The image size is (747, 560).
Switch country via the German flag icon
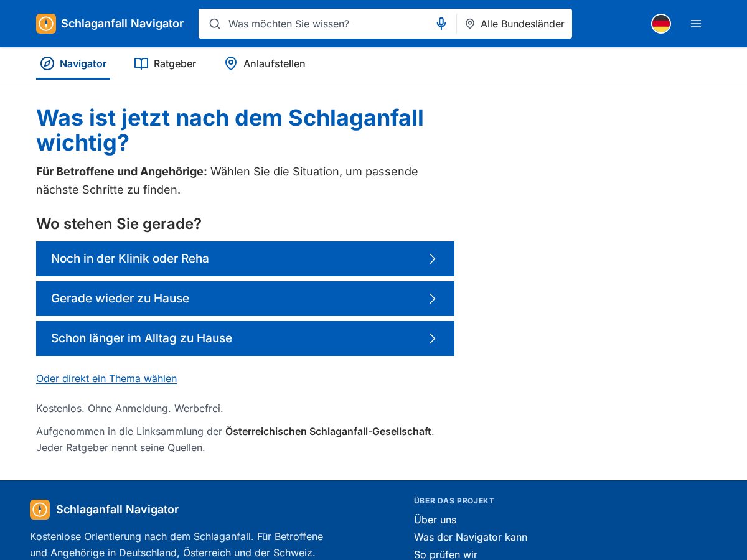pos(661,24)
